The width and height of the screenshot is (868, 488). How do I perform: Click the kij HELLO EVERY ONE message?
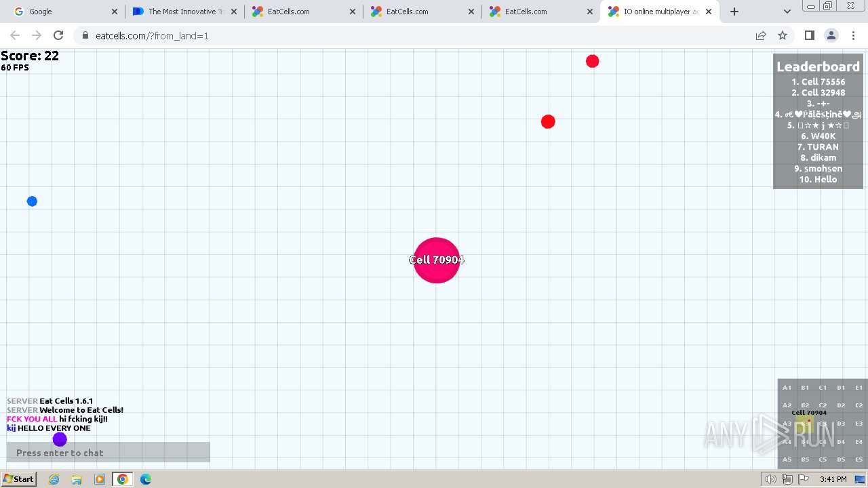coord(49,428)
